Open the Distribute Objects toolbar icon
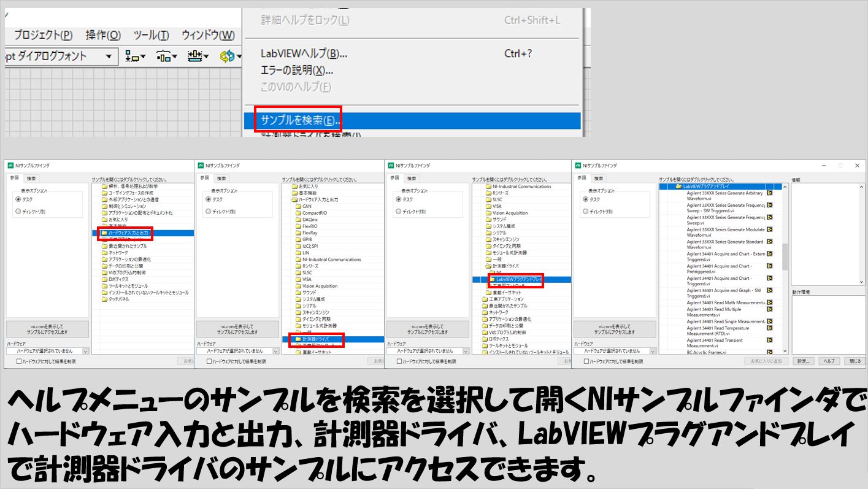868x489 pixels. click(x=167, y=56)
